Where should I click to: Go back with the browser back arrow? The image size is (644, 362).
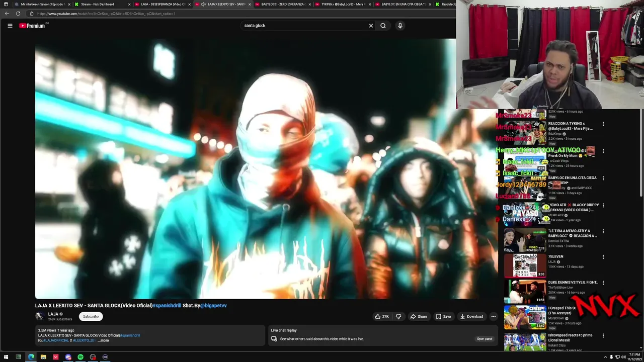coord(7,14)
